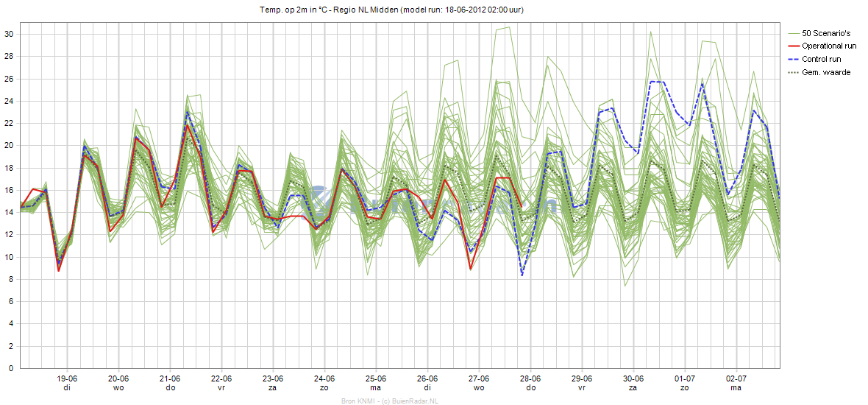
Task: Click the '24-06' date label
Action: point(324,379)
